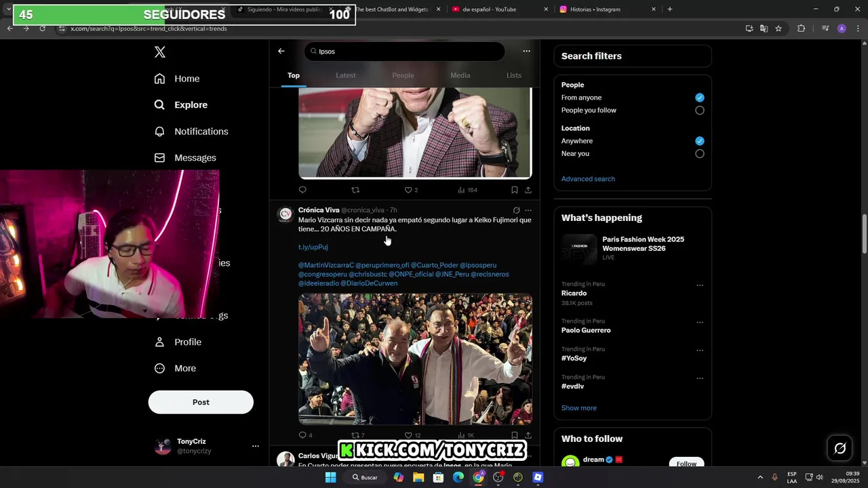Like the post showing 2 likes
This screenshot has width=868, height=488.
(x=411, y=190)
